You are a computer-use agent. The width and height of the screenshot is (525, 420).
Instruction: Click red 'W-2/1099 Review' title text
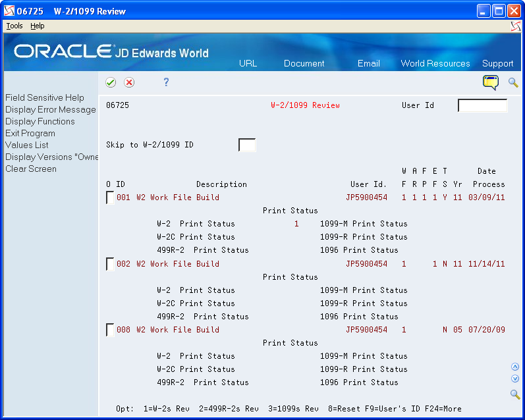(306, 105)
